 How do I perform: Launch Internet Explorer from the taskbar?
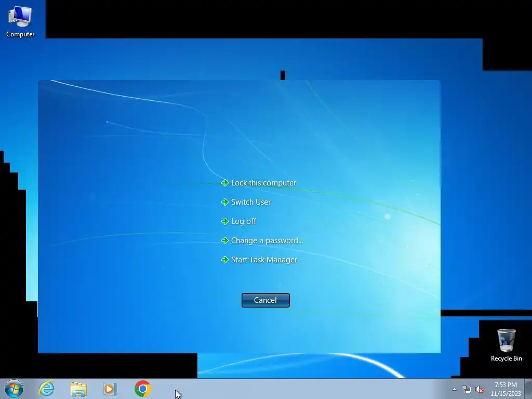click(46, 389)
